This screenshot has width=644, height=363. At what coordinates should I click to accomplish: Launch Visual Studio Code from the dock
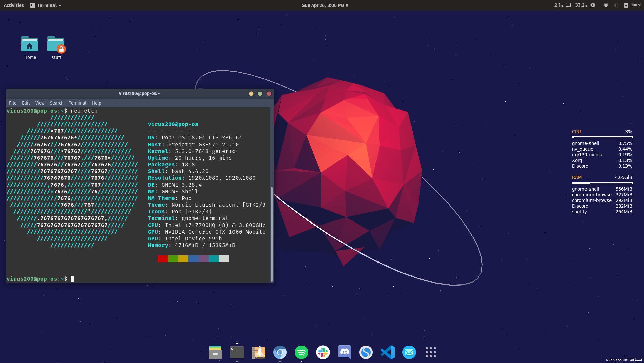point(388,352)
